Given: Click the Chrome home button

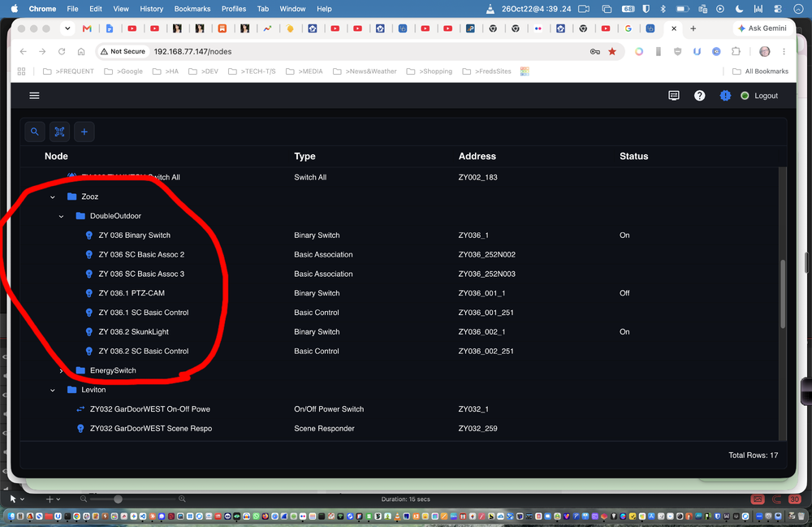Looking at the screenshot, I should 80,51.
